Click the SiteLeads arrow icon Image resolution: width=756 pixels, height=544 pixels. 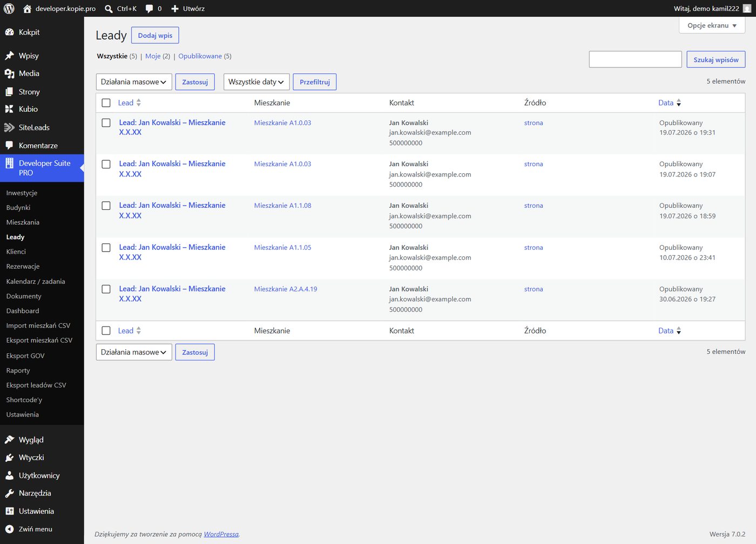click(9, 127)
